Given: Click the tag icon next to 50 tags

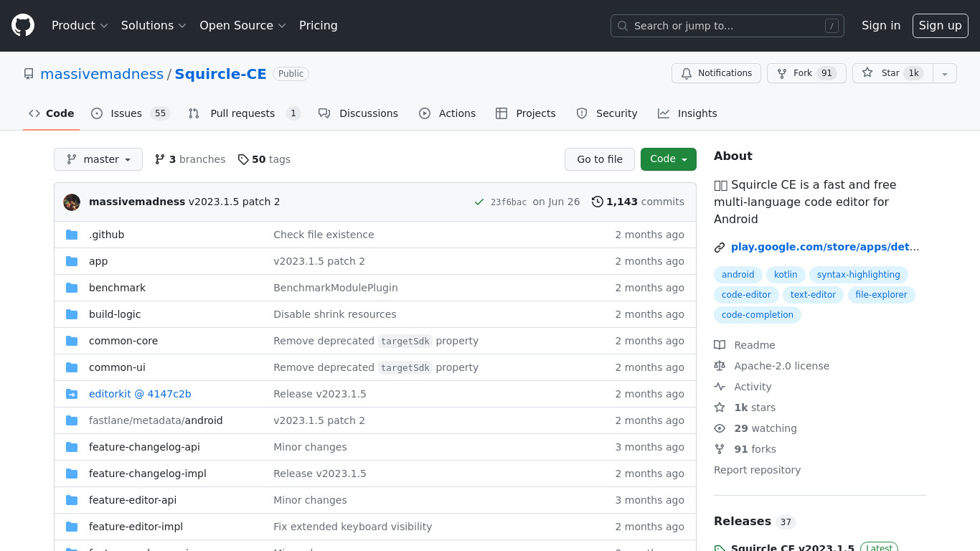Looking at the screenshot, I should point(243,159).
